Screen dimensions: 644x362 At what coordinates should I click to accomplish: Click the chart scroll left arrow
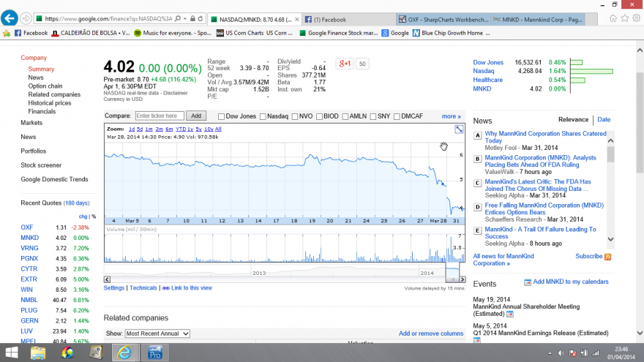107,279
